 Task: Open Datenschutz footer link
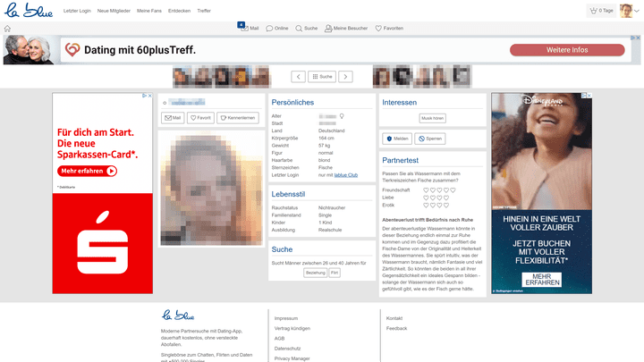point(287,349)
